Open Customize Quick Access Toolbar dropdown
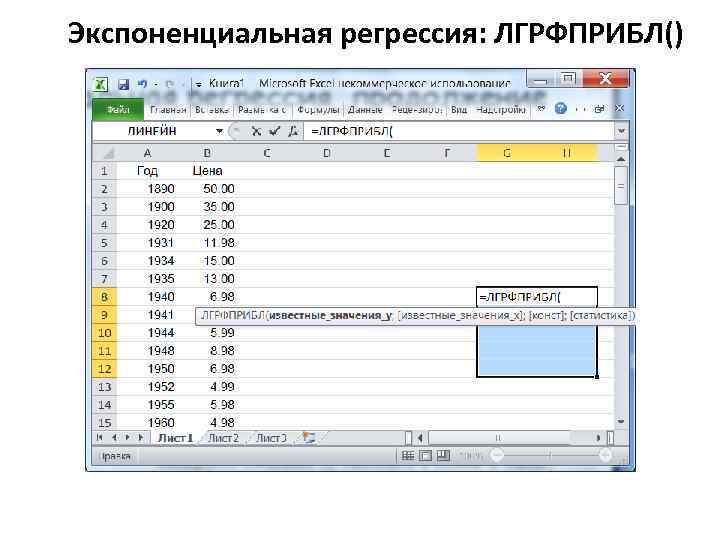720x540 pixels. coord(198,85)
